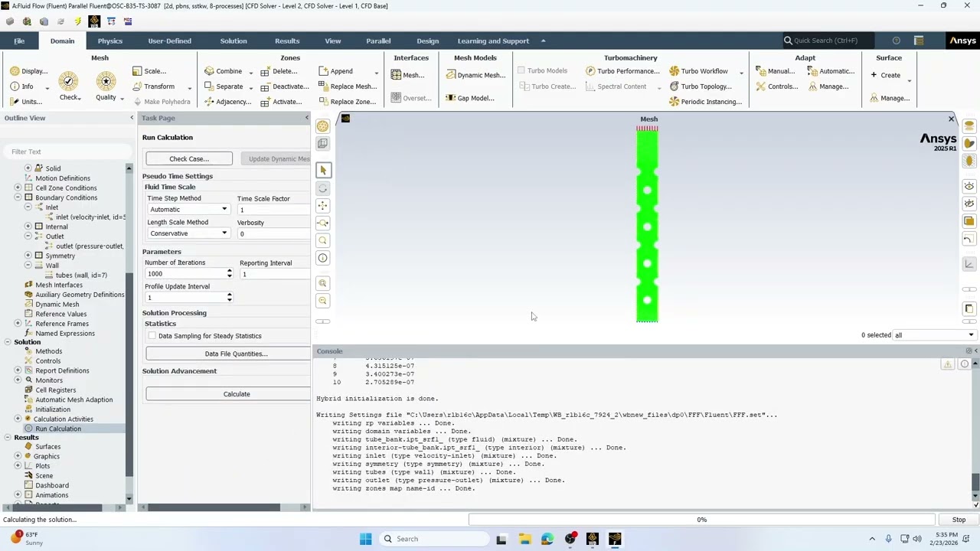
Task: Open the Manual adapt dialog
Action: click(776, 71)
